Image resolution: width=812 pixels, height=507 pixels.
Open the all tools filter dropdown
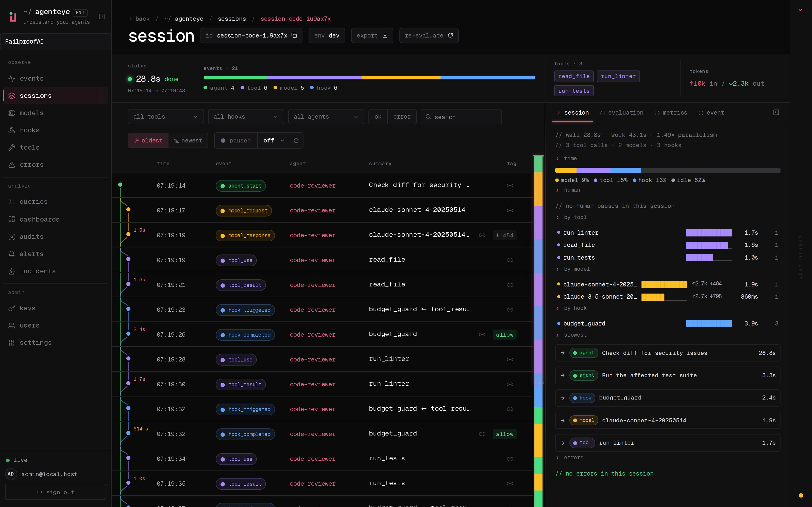point(165,117)
